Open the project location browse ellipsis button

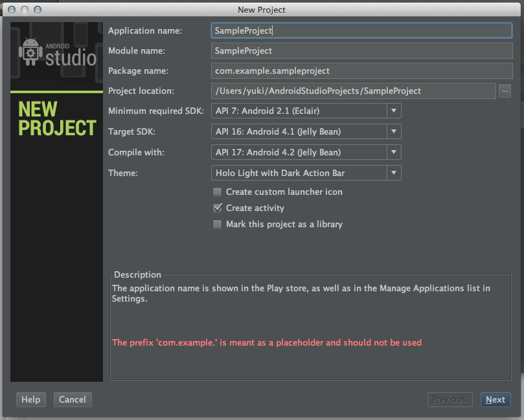pos(505,91)
